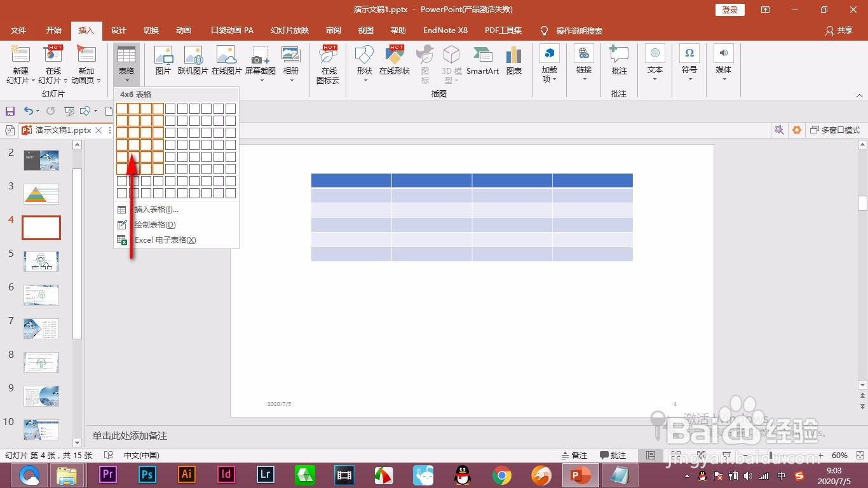This screenshot has width=868, height=488.
Task: Expand the 新建幻灯片 dropdown arrow
Action: [32, 81]
